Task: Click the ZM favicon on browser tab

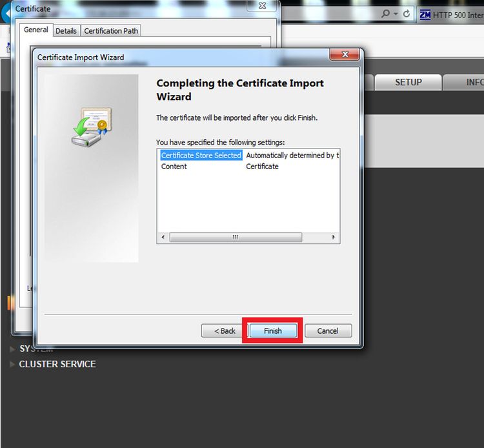Action: coord(425,14)
